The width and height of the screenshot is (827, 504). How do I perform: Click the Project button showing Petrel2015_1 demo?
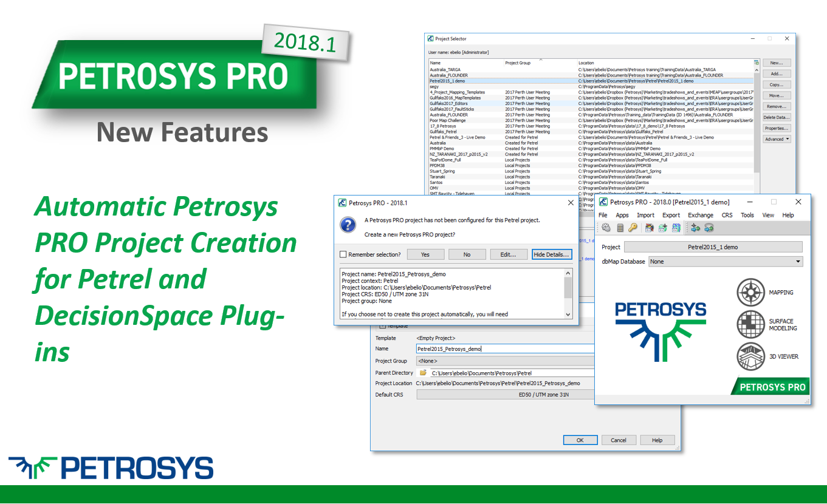(x=713, y=247)
